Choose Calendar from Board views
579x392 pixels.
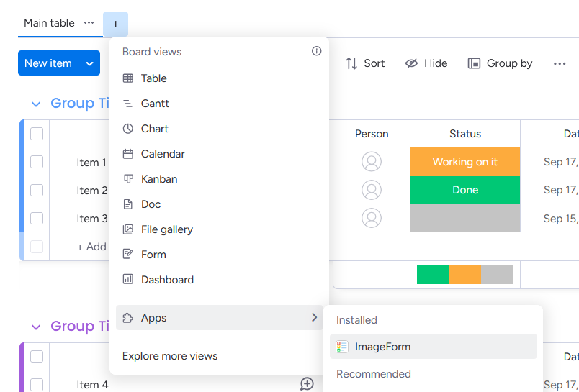[x=220, y=154]
